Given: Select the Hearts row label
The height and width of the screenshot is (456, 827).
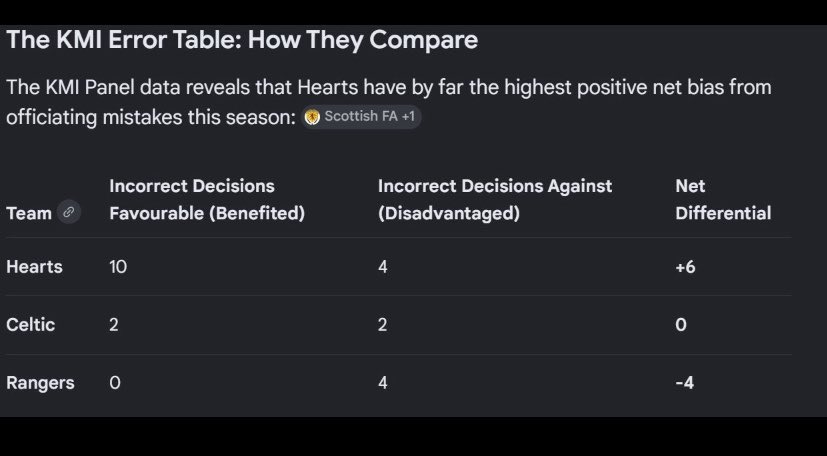Looking at the screenshot, I should pos(34,267).
